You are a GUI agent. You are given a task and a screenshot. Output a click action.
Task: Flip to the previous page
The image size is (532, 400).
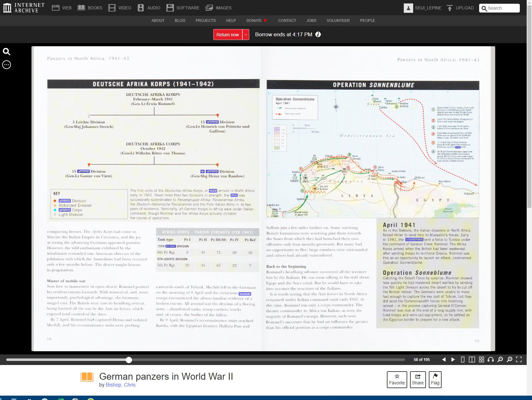coord(444,360)
